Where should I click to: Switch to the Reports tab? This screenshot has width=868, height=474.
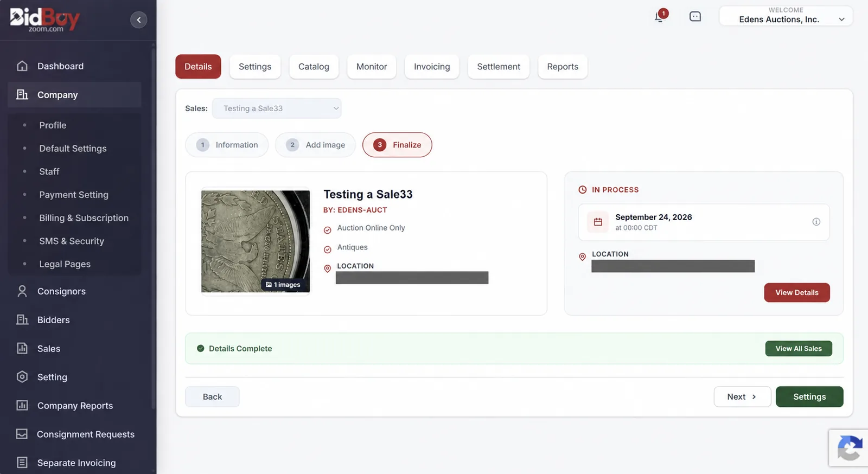(563, 67)
